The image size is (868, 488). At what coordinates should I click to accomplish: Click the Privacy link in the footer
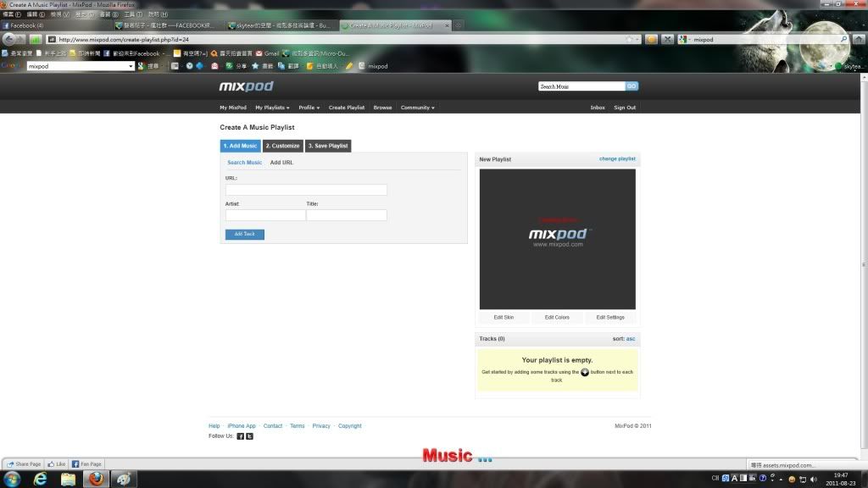[321, 426]
